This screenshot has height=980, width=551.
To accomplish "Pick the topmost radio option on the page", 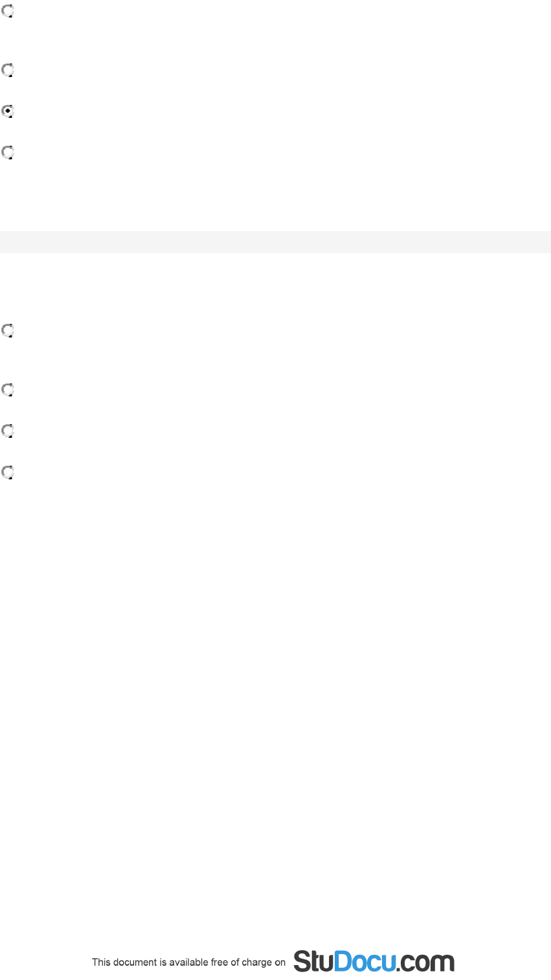I will pyautogui.click(x=8, y=11).
